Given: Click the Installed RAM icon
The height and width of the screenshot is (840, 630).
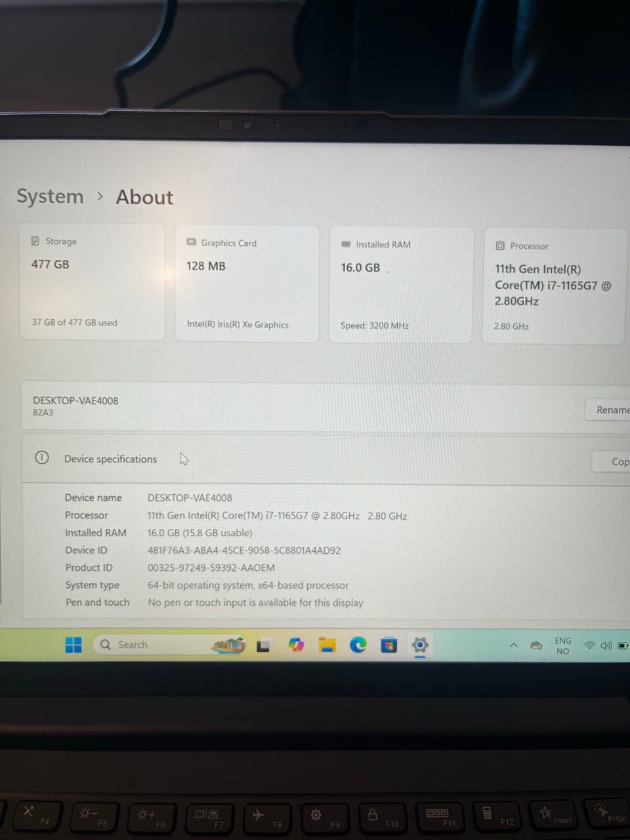Looking at the screenshot, I should (346, 244).
